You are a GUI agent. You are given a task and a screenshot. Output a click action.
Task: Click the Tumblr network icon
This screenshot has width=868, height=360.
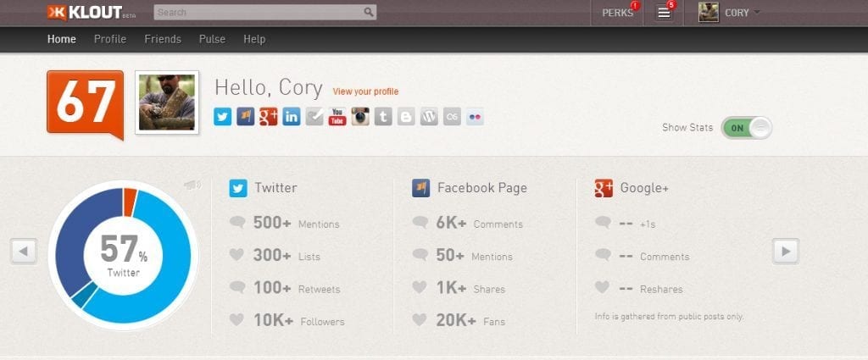(x=383, y=117)
